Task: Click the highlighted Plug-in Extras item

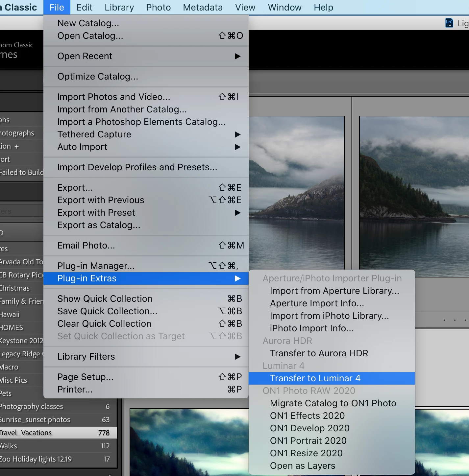Action: coord(146,278)
